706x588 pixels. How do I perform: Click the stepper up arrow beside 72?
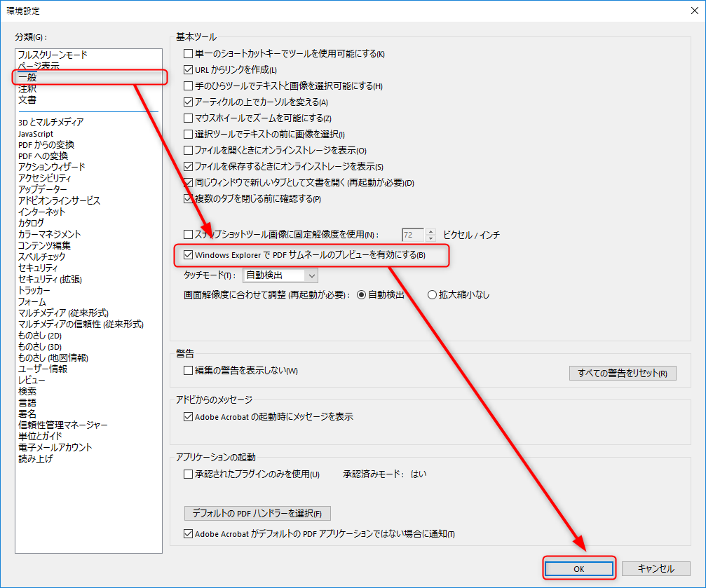tap(429, 231)
